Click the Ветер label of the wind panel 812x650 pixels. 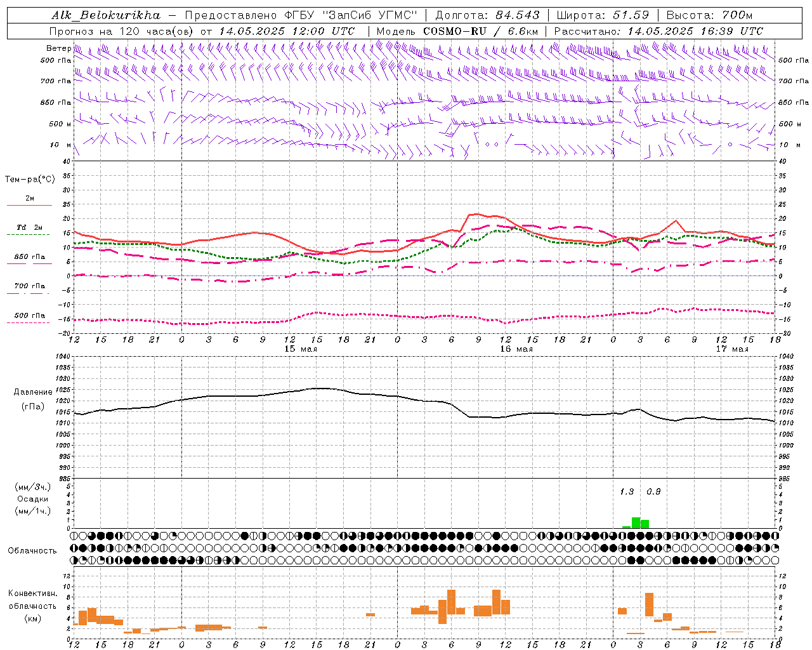(x=58, y=48)
